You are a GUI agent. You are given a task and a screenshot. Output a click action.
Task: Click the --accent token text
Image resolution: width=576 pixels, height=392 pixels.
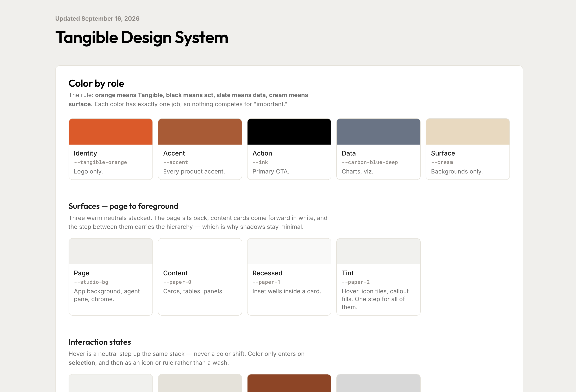click(x=175, y=162)
